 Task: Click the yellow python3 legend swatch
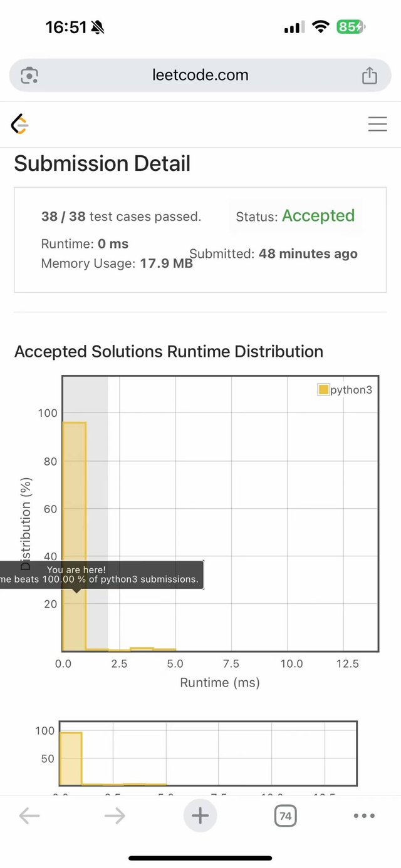click(323, 390)
